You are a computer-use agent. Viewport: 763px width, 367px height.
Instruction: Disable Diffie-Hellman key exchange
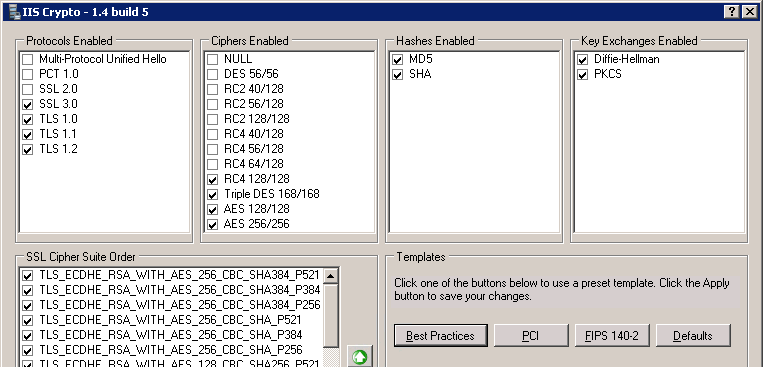(582, 59)
